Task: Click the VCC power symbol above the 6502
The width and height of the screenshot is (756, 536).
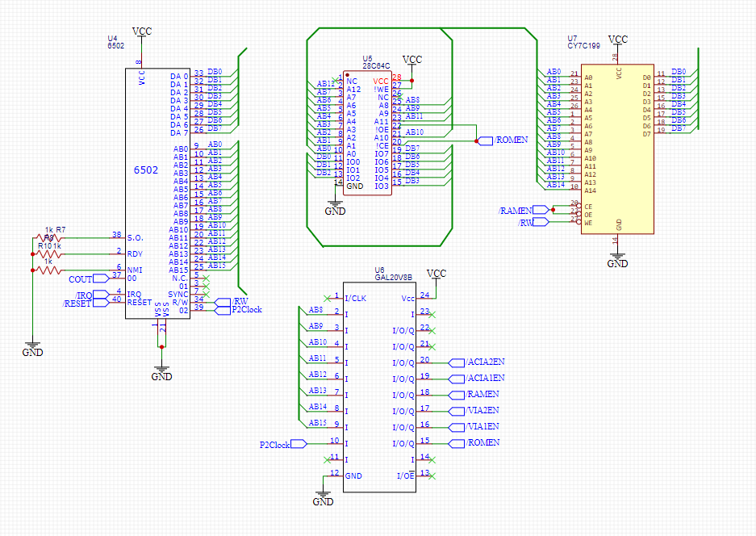Action: click(142, 31)
